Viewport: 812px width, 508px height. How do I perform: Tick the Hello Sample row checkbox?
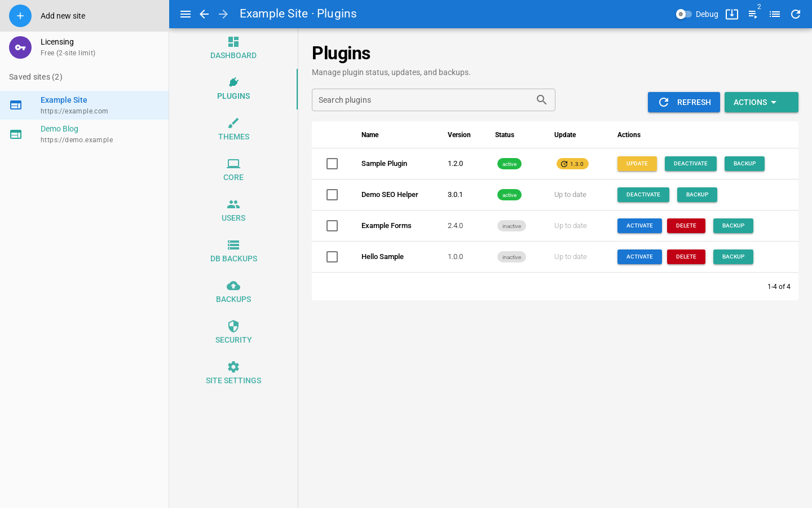(332, 257)
